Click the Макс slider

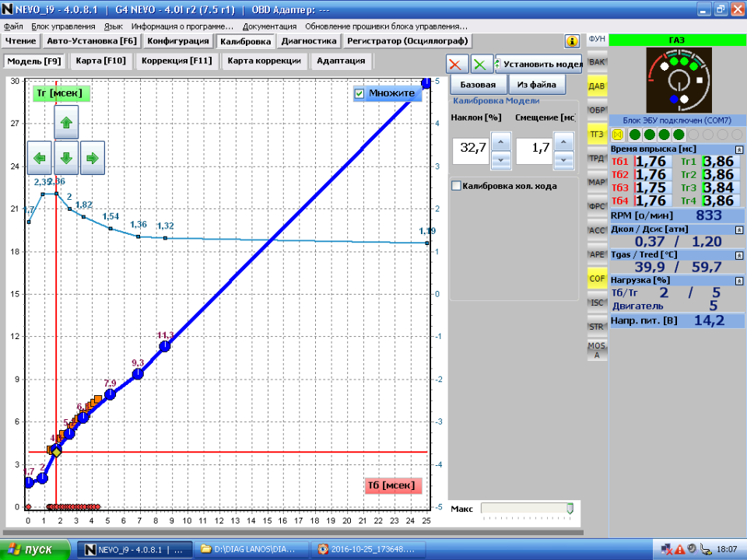[527, 508]
